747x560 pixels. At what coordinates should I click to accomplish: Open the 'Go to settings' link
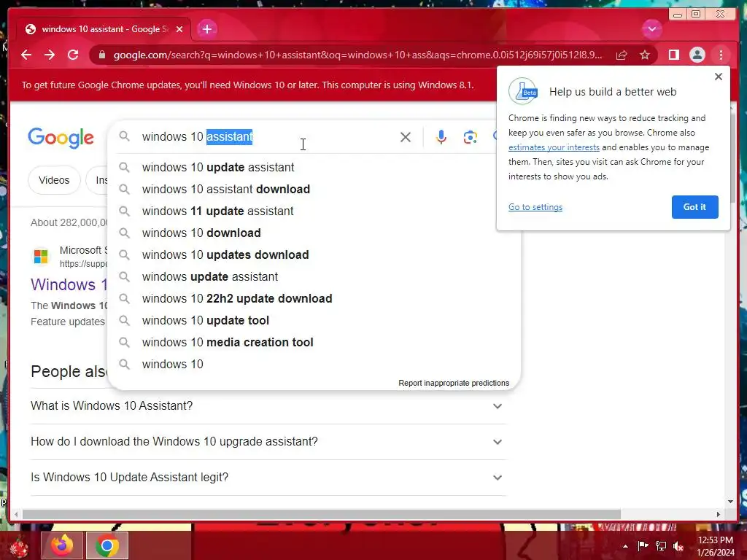(x=535, y=207)
